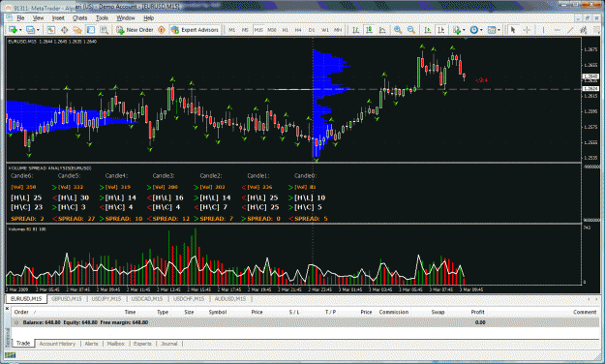
Task: Open the Navigator panel icon
Action: click(x=77, y=30)
